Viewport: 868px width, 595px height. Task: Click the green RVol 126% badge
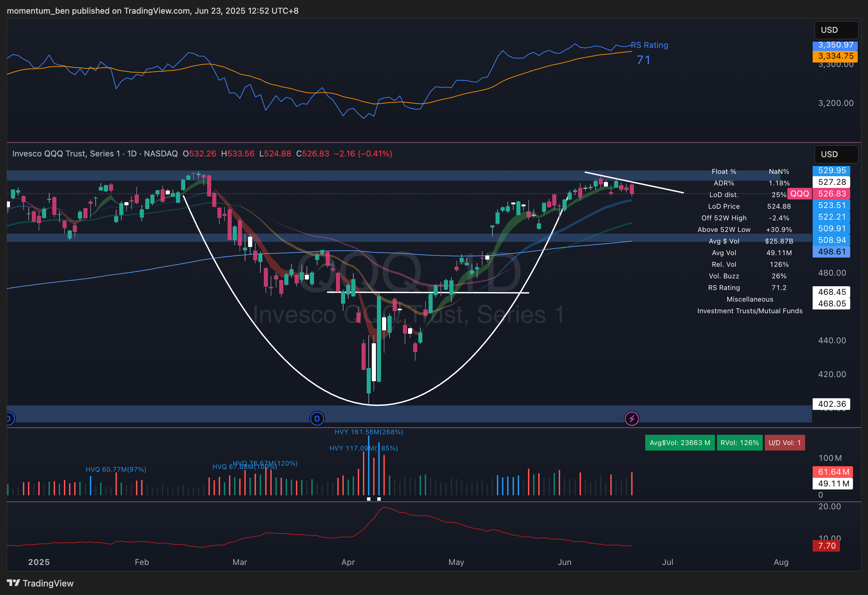pyautogui.click(x=739, y=443)
